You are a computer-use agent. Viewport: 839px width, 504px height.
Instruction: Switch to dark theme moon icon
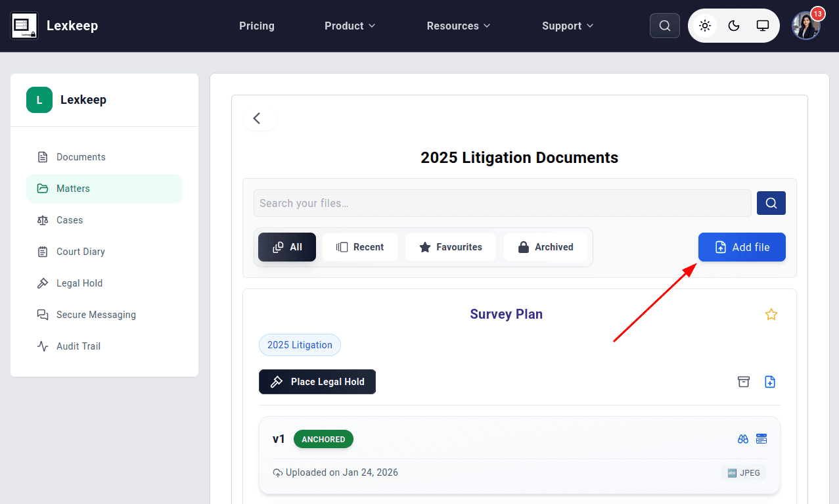(734, 26)
